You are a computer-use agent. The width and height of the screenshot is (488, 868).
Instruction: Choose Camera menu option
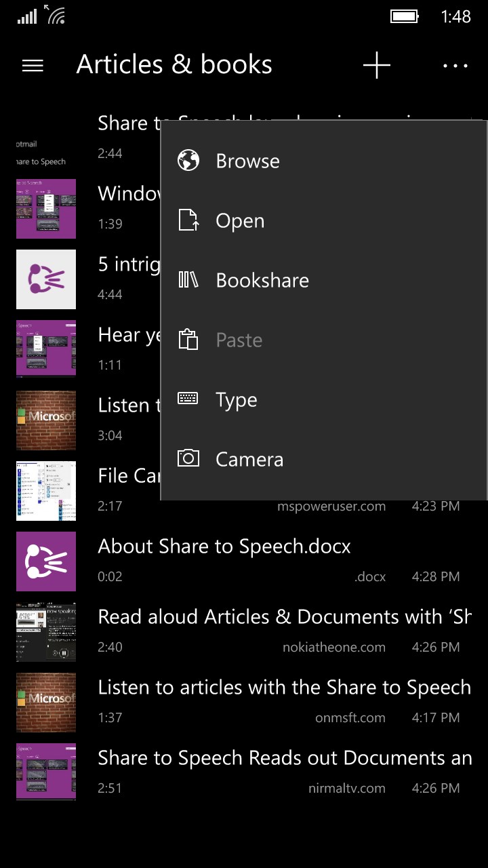pyautogui.click(x=249, y=459)
